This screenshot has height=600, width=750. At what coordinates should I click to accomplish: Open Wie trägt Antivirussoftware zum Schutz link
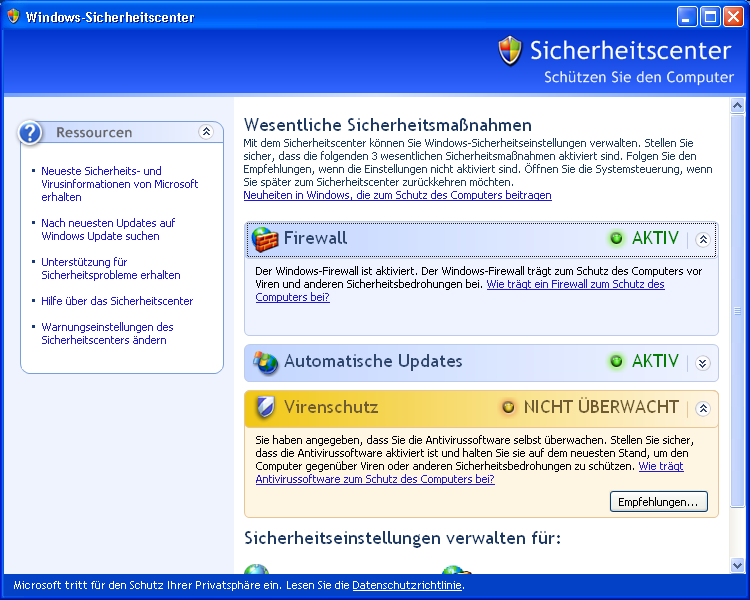point(375,479)
